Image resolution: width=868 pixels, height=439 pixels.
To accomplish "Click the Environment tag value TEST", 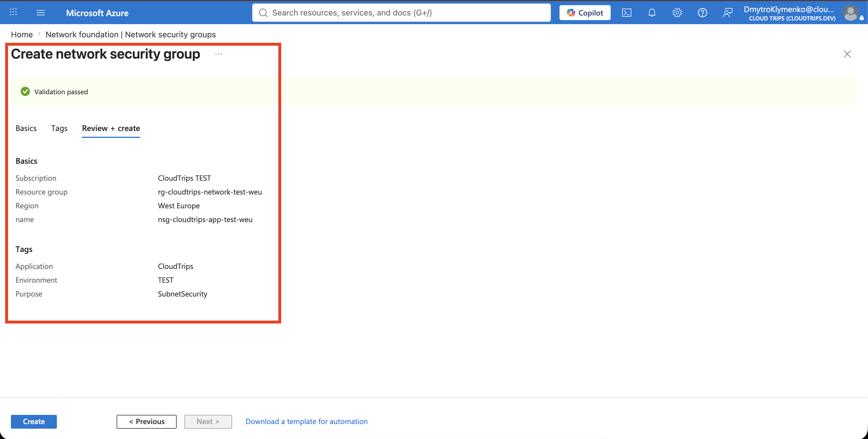I will coord(166,280).
